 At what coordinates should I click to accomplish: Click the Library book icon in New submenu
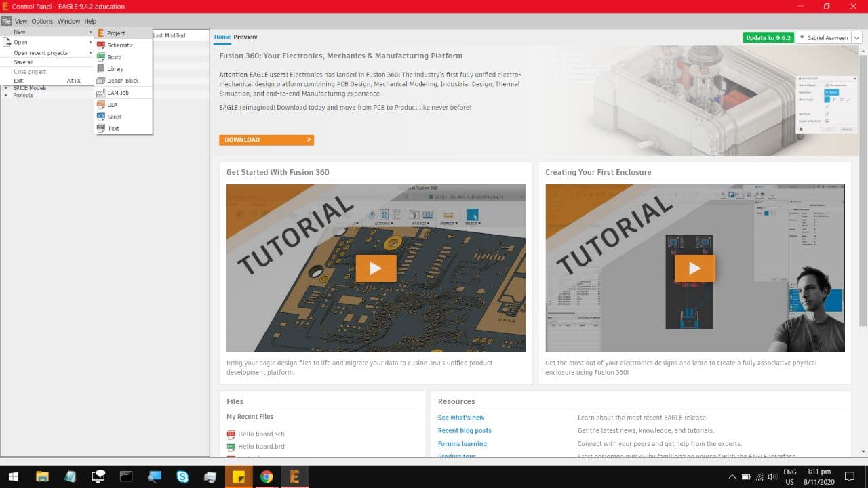(100, 68)
